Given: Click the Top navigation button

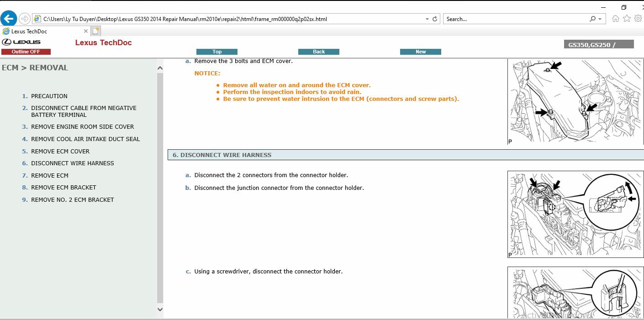Looking at the screenshot, I should [x=217, y=52].
